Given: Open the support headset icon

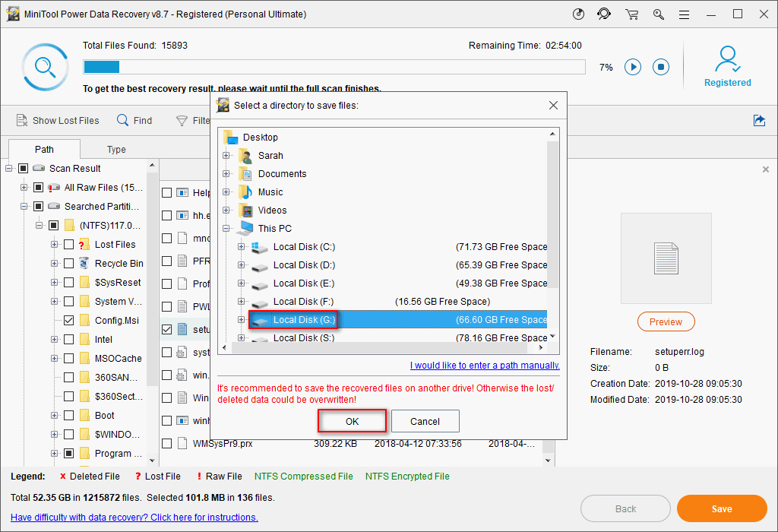Looking at the screenshot, I should tap(604, 14).
